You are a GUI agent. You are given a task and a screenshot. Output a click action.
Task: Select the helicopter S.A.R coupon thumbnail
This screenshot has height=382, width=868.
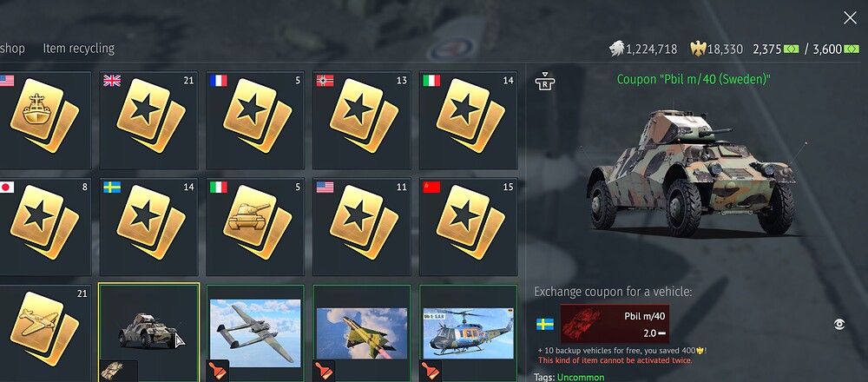coord(469,333)
